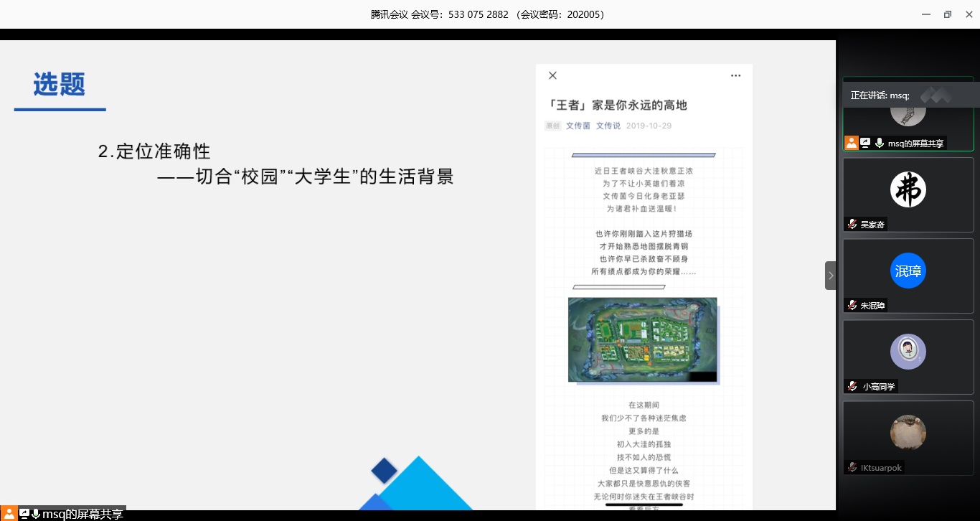
Task: Click the muted microphone icon beside 吴家奇
Action: click(x=852, y=225)
